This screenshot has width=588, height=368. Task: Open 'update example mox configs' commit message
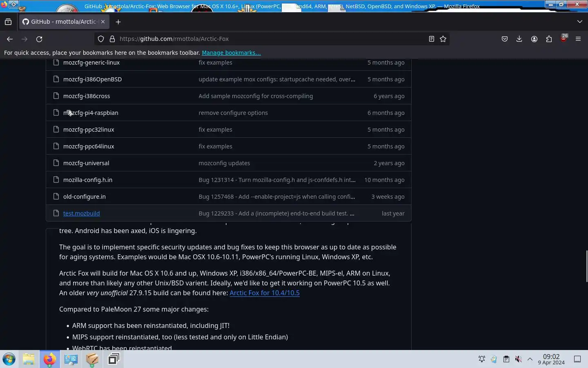click(x=277, y=79)
